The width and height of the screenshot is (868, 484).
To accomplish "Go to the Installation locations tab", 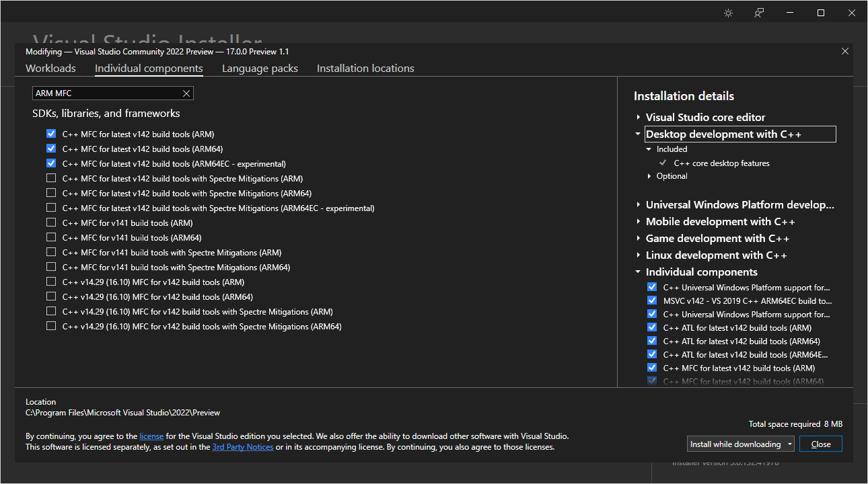I will tap(365, 69).
